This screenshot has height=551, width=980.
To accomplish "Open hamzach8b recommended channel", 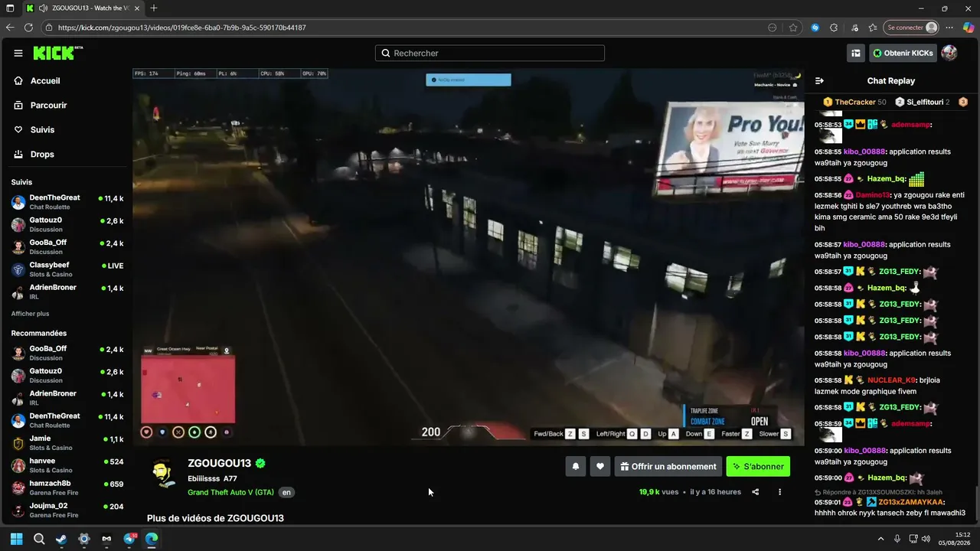I will tap(67, 487).
